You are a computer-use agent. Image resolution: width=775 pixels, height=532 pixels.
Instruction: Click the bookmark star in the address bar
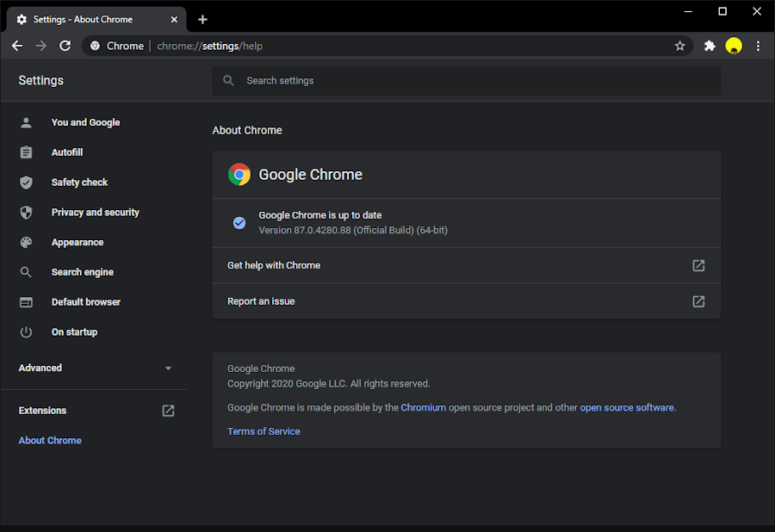680,46
